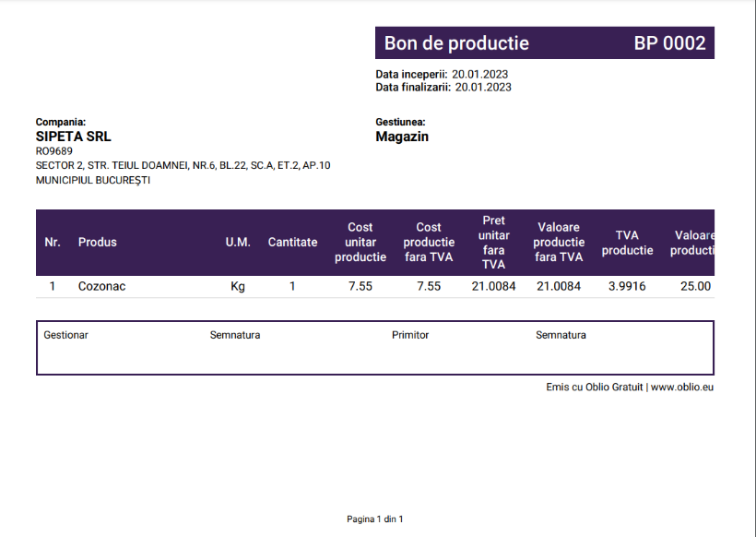This screenshot has width=756, height=537.
Task: Open the www.oblio.eu footer link
Action: pos(682,388)
